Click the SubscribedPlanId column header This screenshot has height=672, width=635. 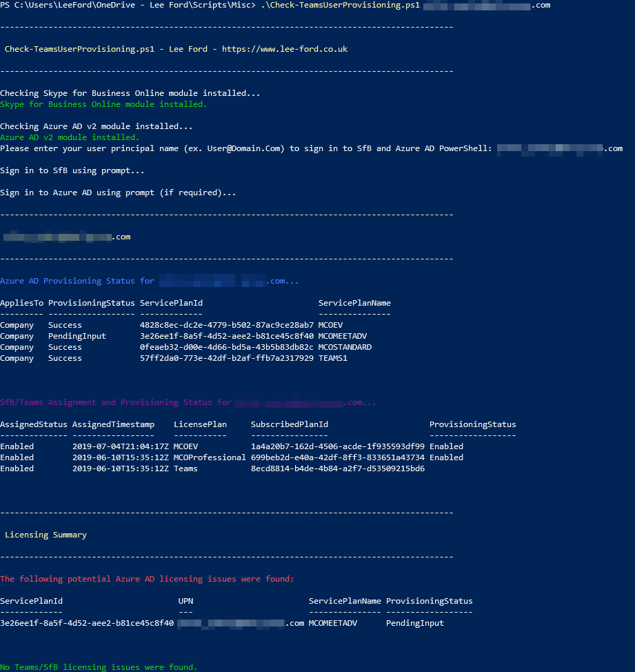[290, 424]
